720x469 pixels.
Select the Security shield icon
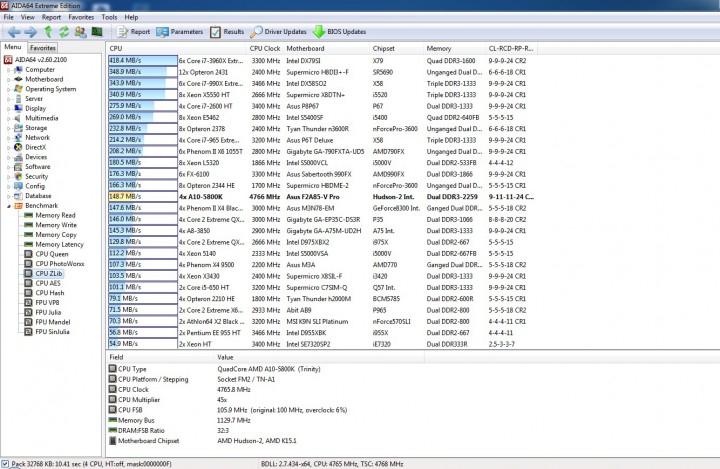click(18, 176)
